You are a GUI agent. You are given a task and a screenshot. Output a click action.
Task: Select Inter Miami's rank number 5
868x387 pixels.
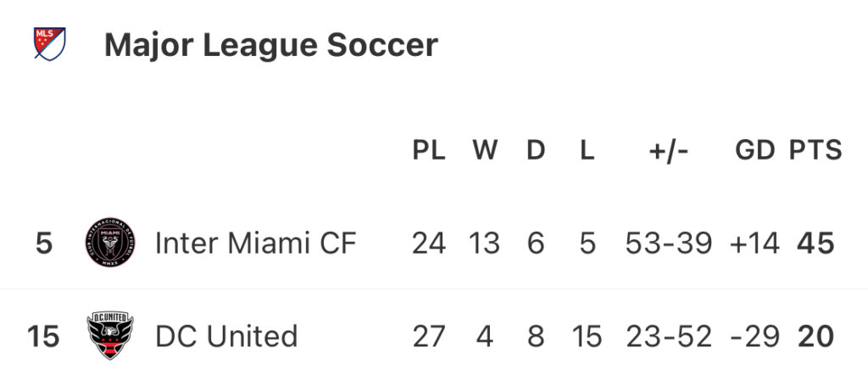[44, 244]
